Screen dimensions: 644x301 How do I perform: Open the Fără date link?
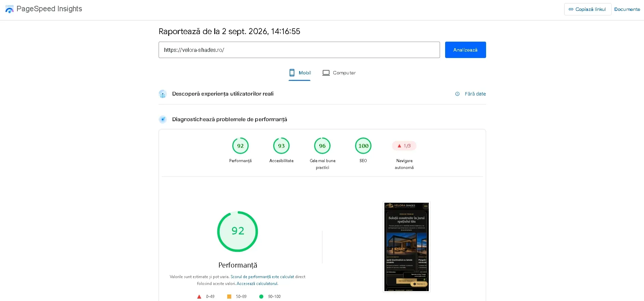475,94
